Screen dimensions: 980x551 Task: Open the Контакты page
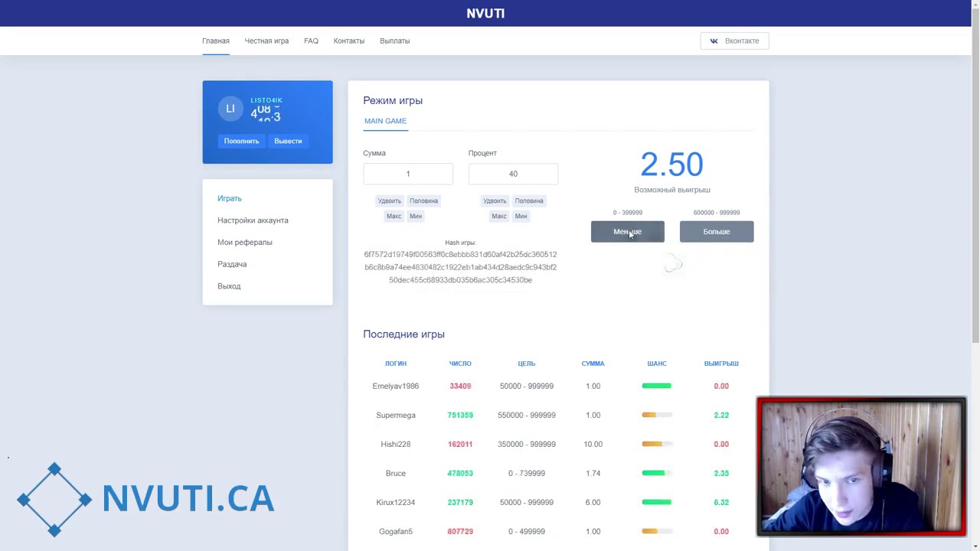click(349, 41)
